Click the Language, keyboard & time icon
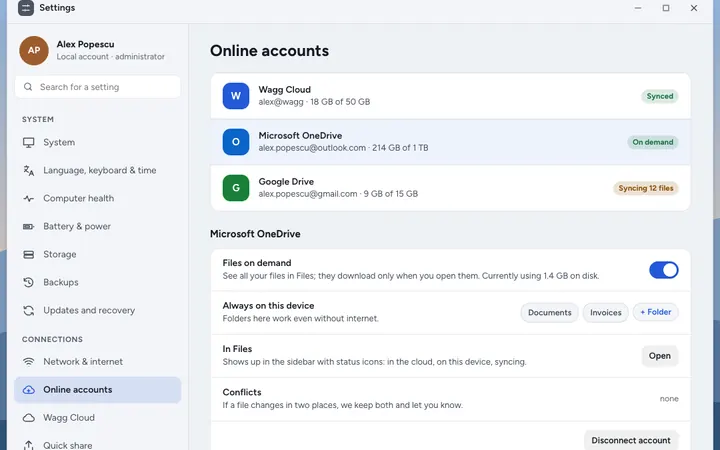Screen dimensions: 720x450 tap(28, 170)
